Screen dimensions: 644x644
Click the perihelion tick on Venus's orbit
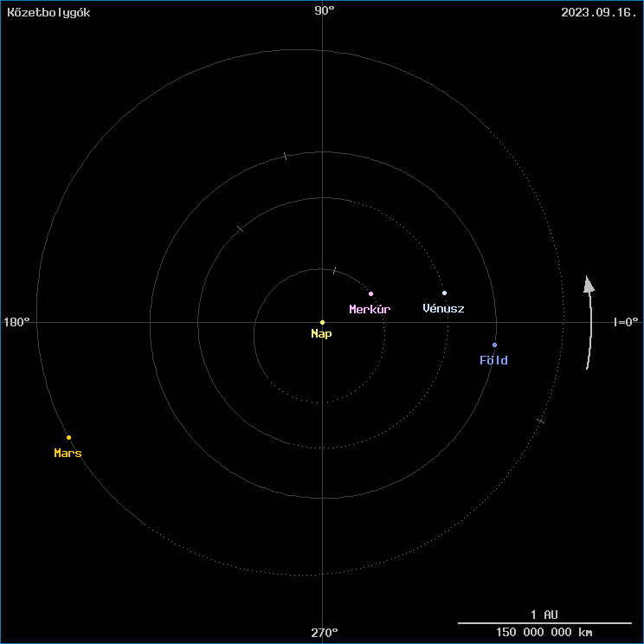241,229
